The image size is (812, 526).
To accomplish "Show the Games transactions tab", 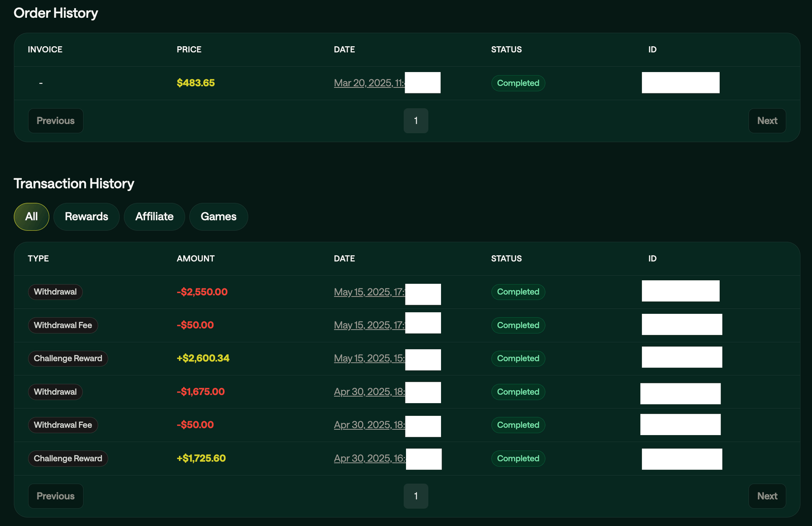I will click(218, 217).
